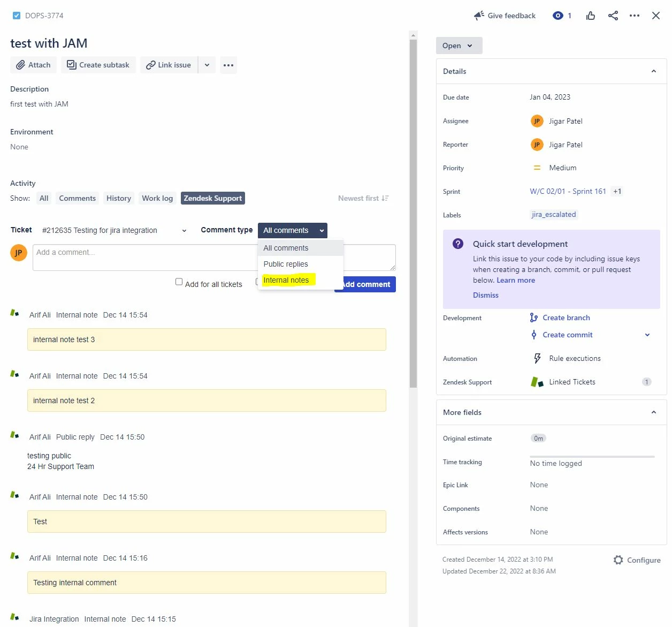Open Linked Tickets Zendesk icon

[537, 382]
